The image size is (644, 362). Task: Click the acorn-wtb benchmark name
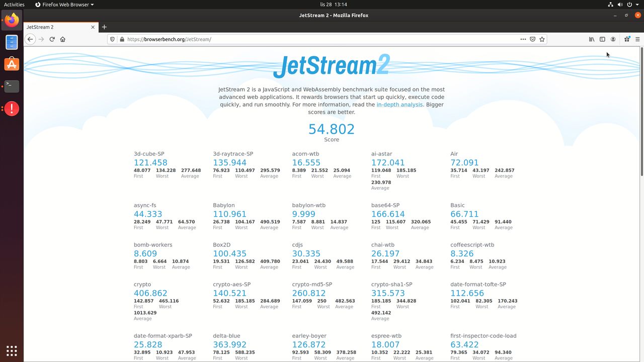click(305, 154)
